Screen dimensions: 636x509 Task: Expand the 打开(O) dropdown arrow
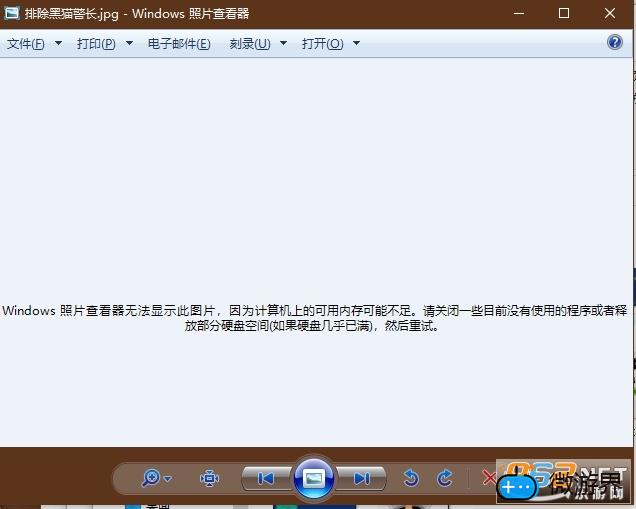357,43
